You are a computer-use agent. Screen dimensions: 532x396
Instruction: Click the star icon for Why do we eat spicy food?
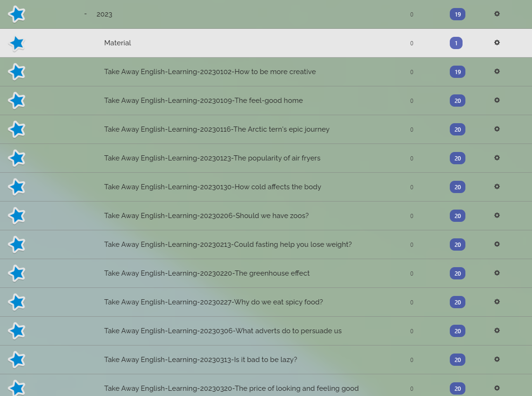pyautogui.click(x=17, y=303)
